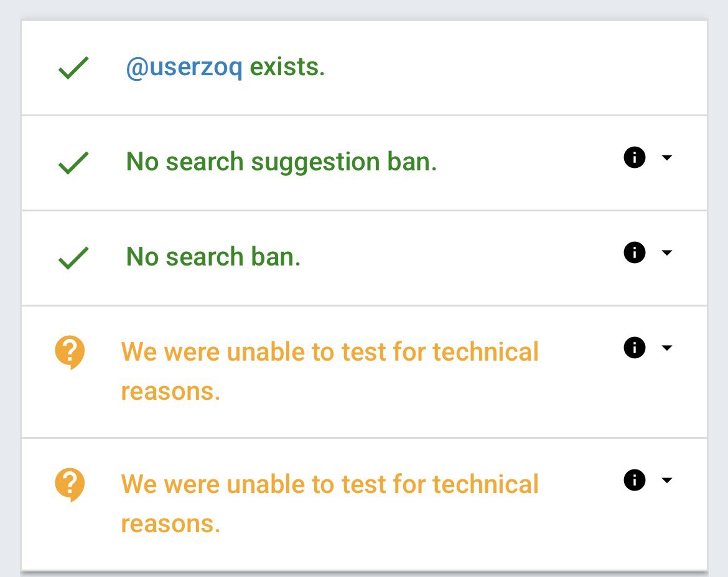Expand the last unable-to-test row arrow
Image resolution: width=728 pixels, height=577 pixels.
[667, 480]
